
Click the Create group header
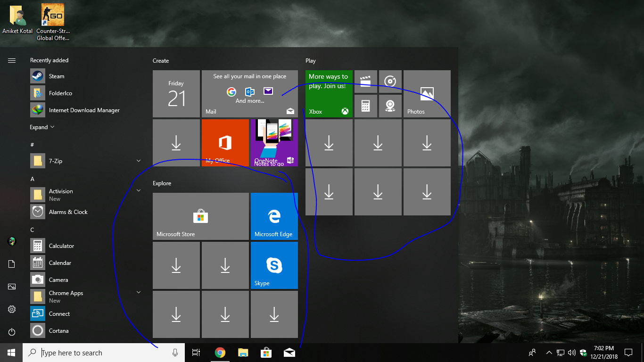coord(161,61)
